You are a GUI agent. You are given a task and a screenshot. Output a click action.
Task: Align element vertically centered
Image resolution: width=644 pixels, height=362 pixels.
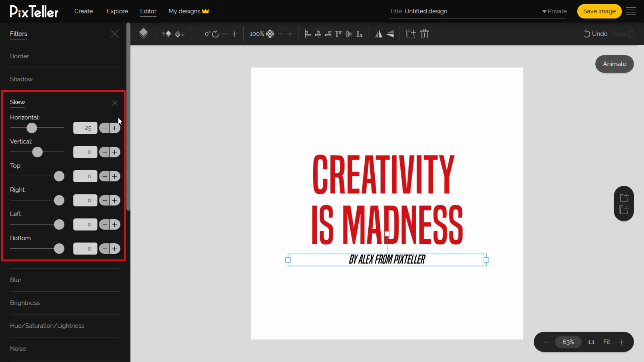(x=349, y=34)
